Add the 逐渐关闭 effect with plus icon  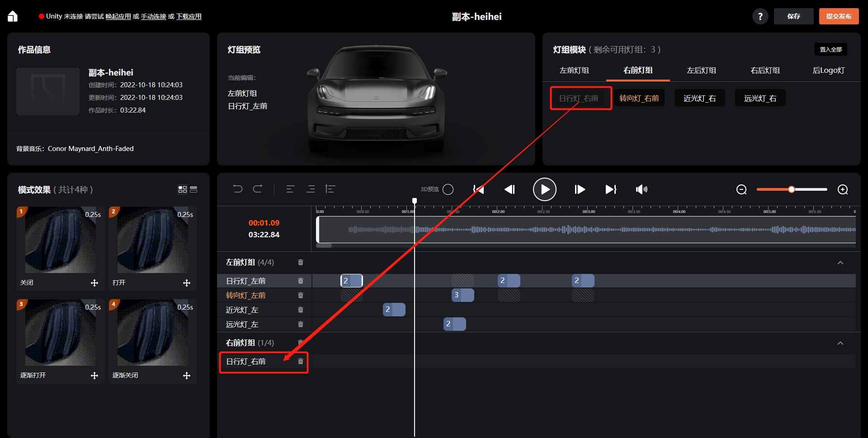coord(187,376)
